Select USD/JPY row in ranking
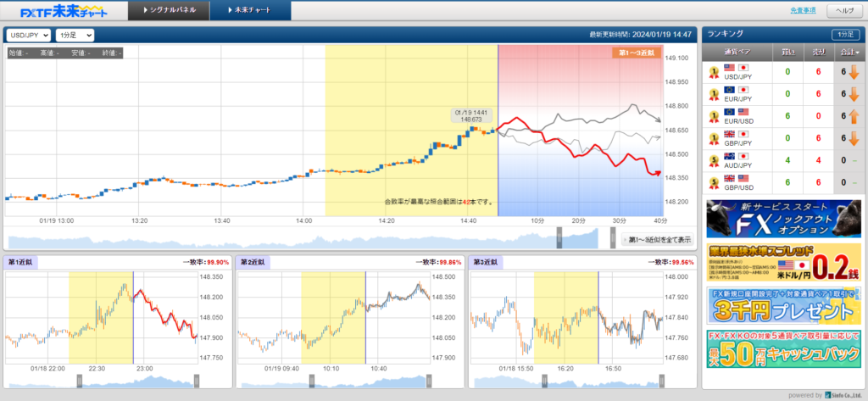The image size is (868, 401). pyautogui.click(x=782, y=73)
